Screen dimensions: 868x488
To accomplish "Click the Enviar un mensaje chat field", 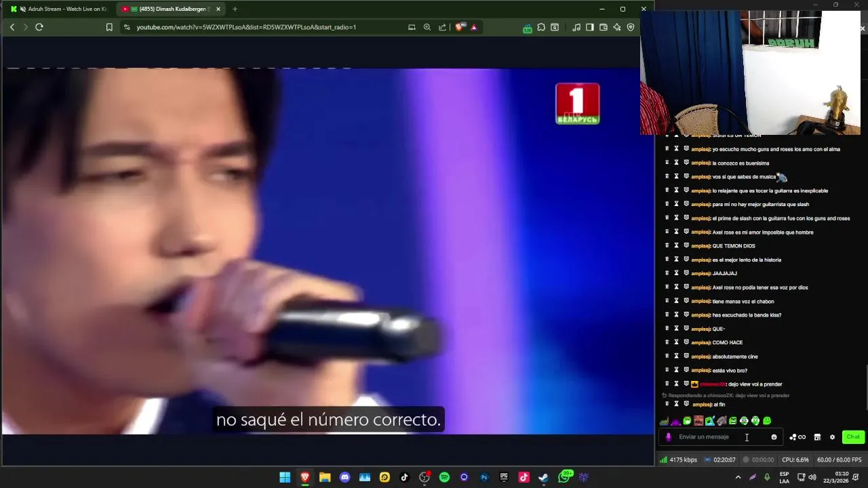I will pyautogui.click(x=722, y=437).
